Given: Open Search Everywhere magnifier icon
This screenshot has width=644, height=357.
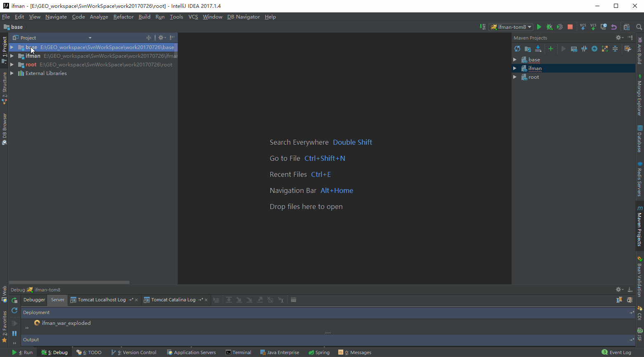Looking at the screenshot, I should [x=639, y=27].
